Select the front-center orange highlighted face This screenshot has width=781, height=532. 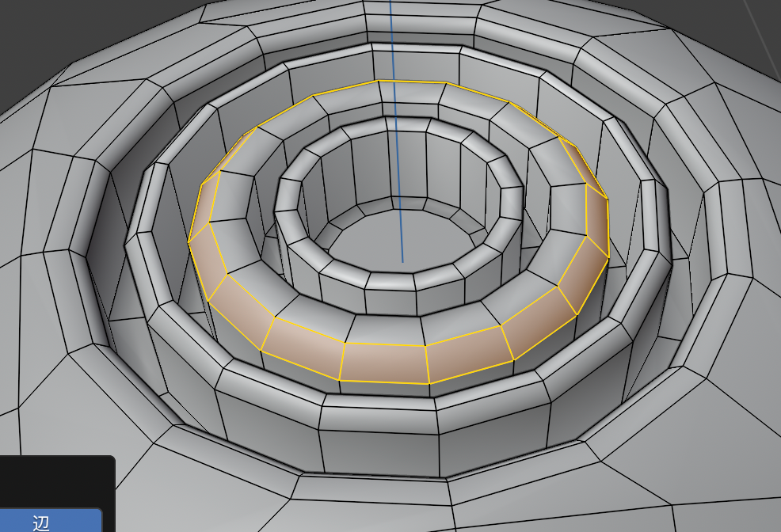click(x=384, y=363)
